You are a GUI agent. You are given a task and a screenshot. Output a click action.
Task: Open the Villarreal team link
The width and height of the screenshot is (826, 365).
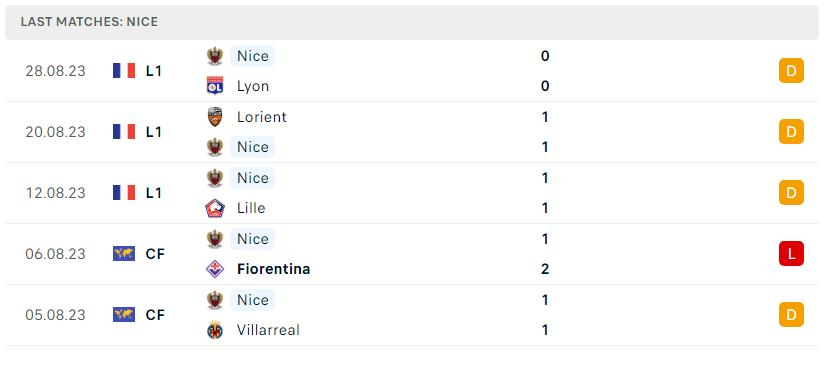[x=268, y=330]
